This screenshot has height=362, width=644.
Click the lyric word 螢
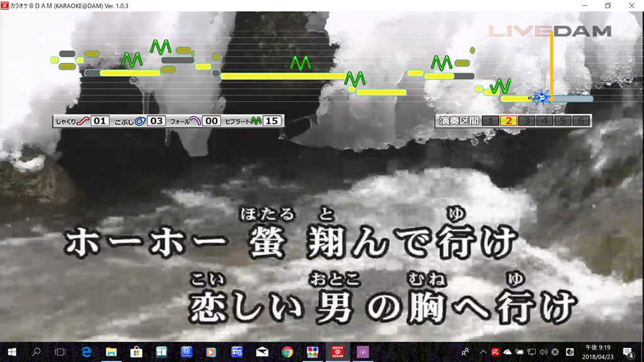pyautogui.click(x=267, y=242)
